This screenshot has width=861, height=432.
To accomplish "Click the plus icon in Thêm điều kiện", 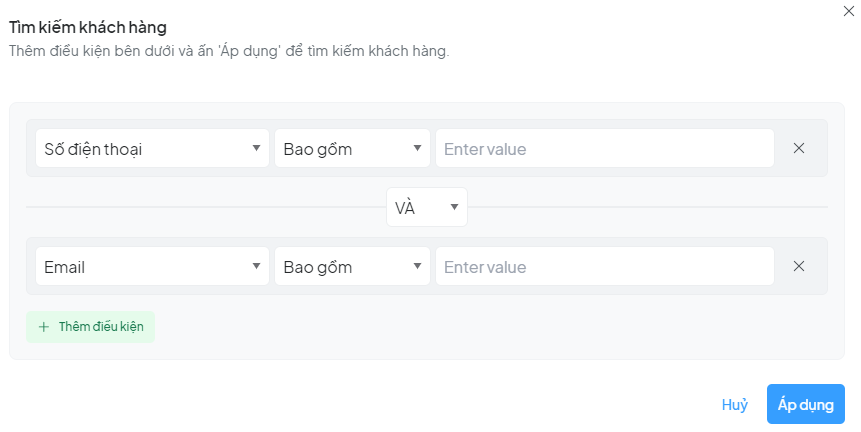I will pyautogui.click(x=43, y=327).
